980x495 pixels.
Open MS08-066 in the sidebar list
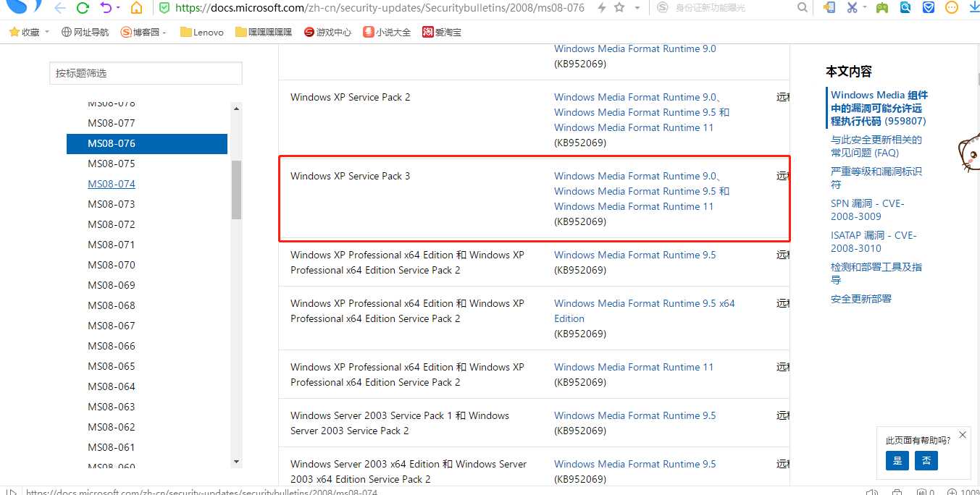tap(112, 346)
